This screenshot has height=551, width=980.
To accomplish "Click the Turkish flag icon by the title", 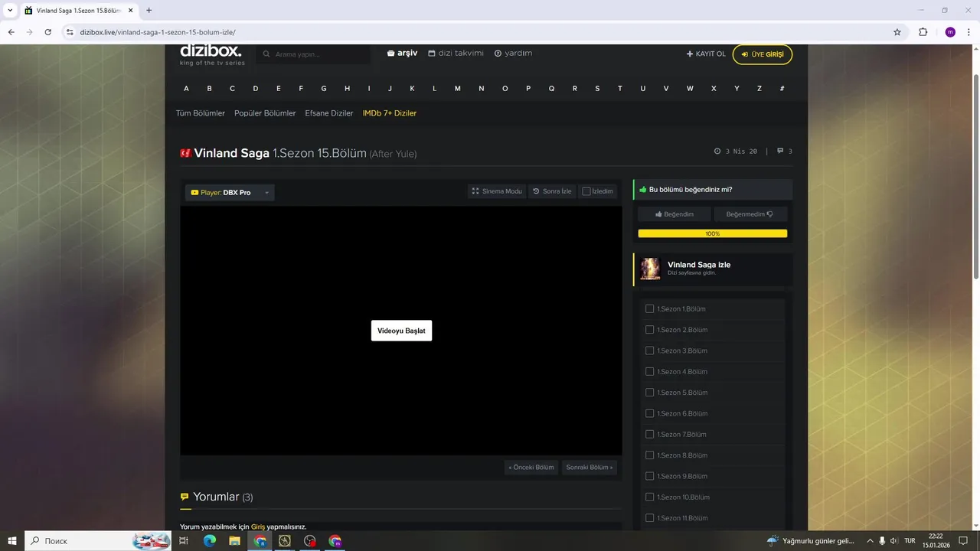I will [185, 153].
